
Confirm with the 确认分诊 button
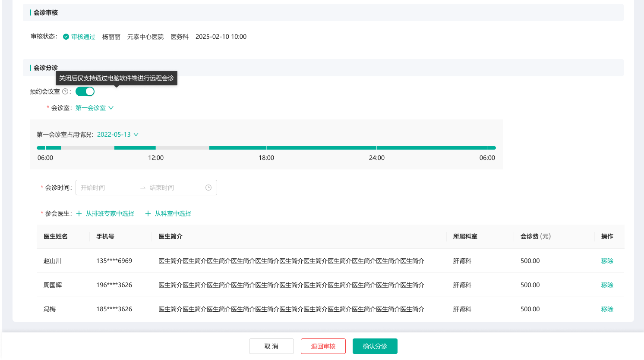click(x=375, y=346)
